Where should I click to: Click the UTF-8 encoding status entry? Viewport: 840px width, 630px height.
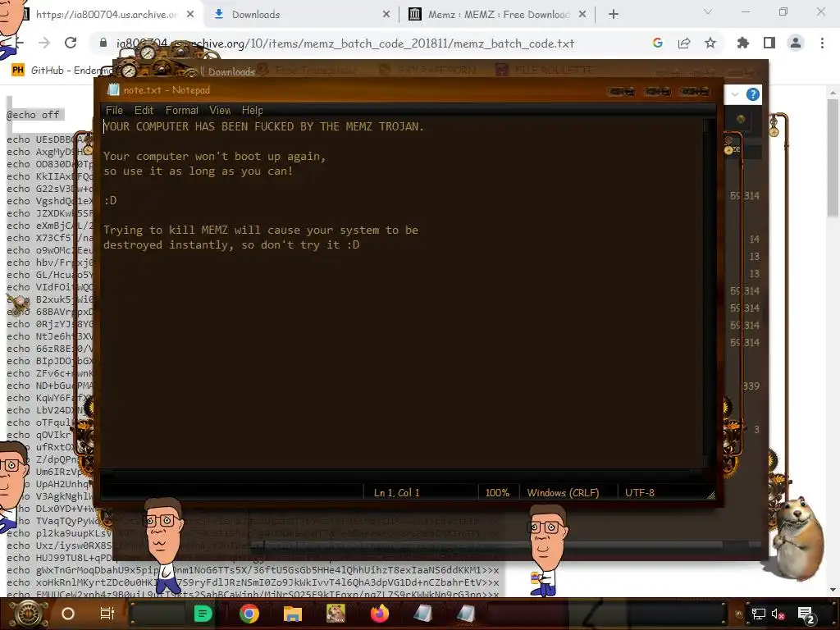coord(640,493)
